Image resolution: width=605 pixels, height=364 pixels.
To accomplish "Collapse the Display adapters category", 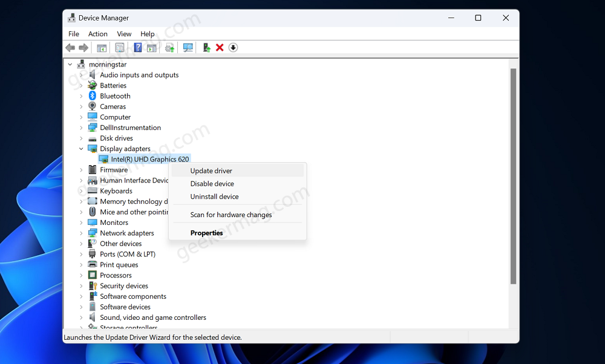I will 81,149.
